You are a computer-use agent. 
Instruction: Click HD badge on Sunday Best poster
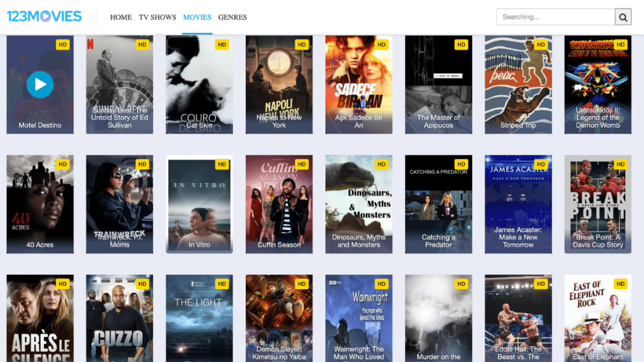coord(142,45)
